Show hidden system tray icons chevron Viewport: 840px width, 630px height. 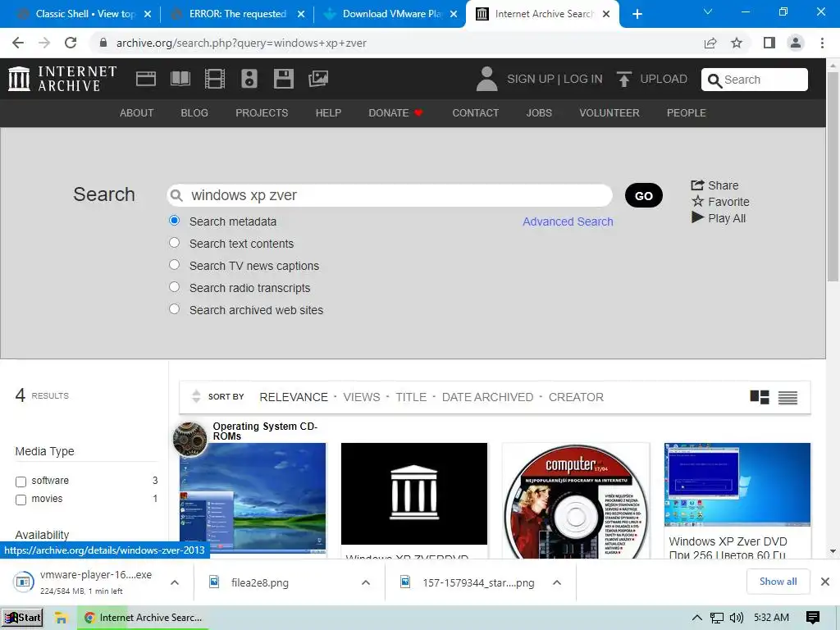(697, 618)
